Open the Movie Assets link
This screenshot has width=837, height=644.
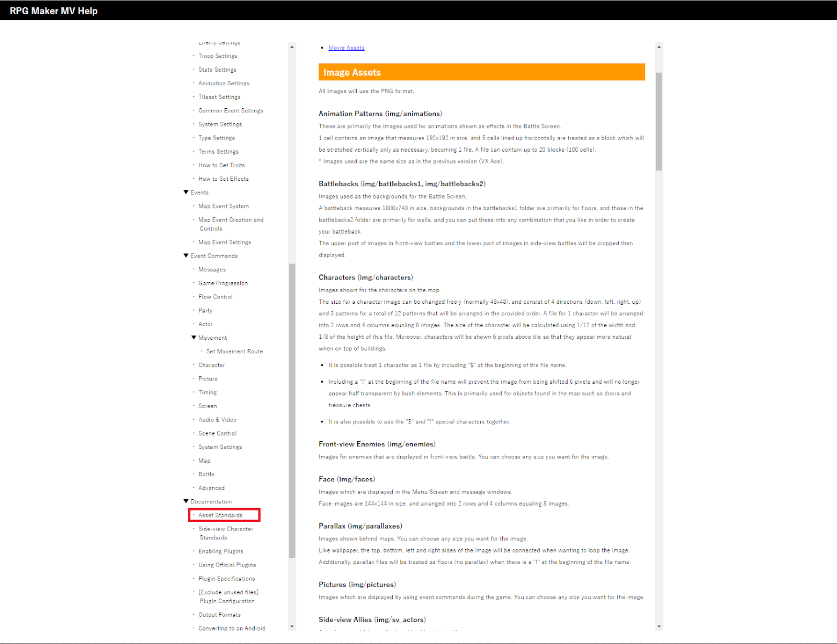[346, 48]
